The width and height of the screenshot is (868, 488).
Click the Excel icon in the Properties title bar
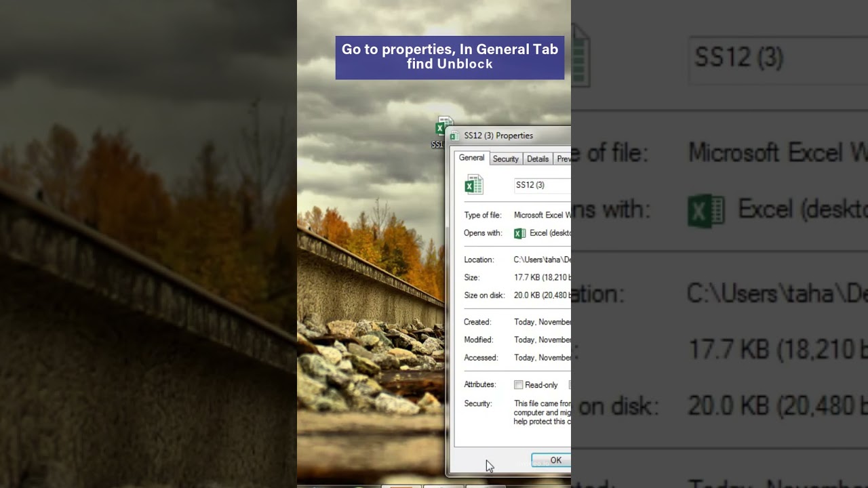[x=454, y=136]
